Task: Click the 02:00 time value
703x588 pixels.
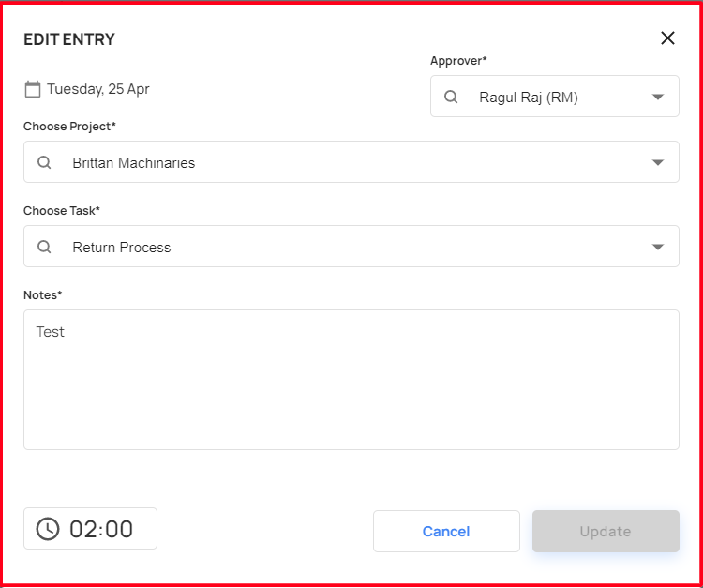Action: click(x=101, y=529)
